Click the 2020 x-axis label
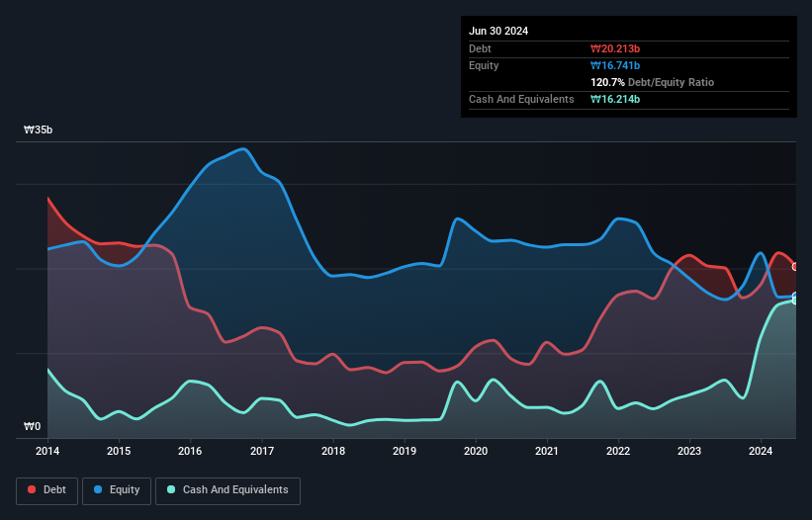This screenshot has width=812, height=520. coord(476,451)
